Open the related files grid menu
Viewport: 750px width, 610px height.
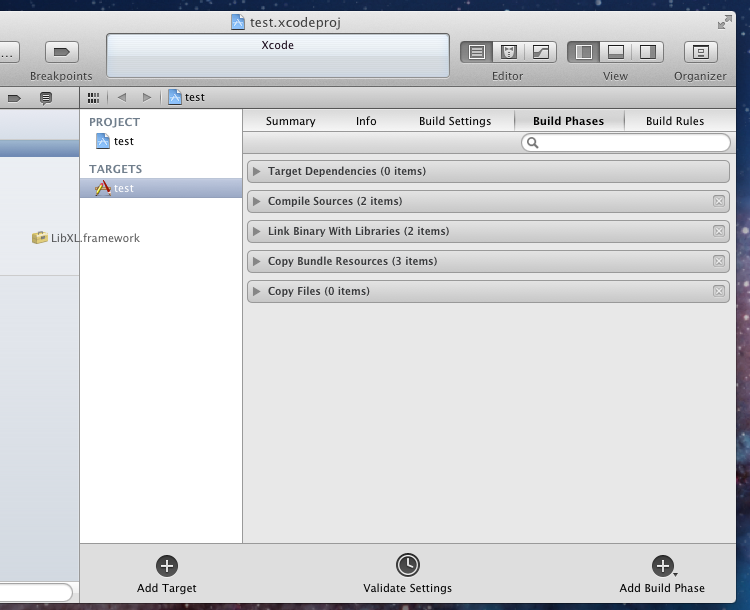(x=93, y=98)
